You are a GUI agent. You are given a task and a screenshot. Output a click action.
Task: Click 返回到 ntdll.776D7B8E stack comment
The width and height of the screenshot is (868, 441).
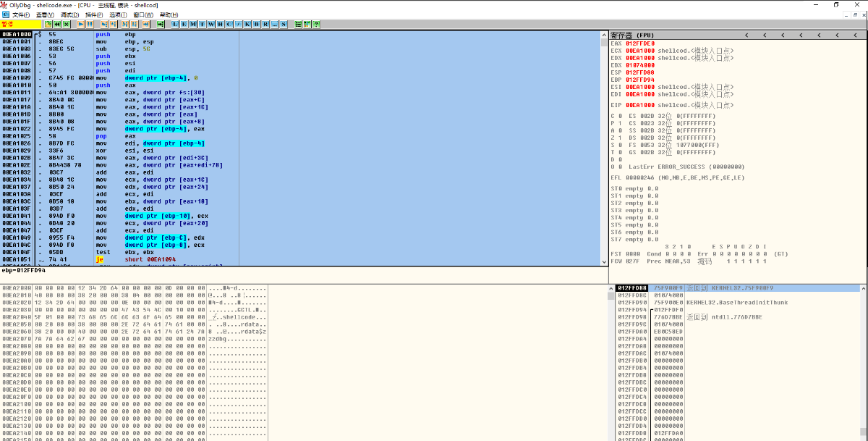[x=723, y=316]
